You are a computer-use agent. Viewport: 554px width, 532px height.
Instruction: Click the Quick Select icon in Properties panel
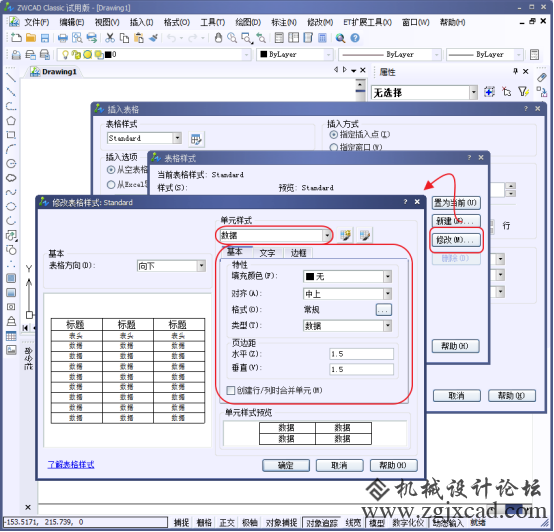(x=524, y=92)
